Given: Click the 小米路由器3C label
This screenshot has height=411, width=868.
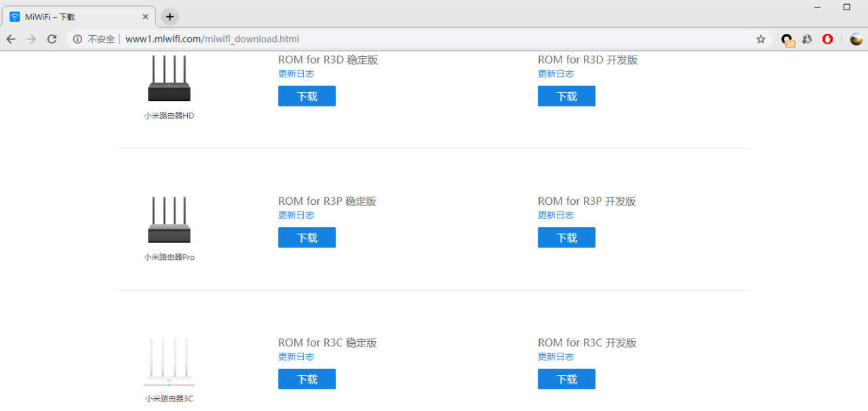Looking at the screenshot, I should pyautogui.click(x=169, y=399).
